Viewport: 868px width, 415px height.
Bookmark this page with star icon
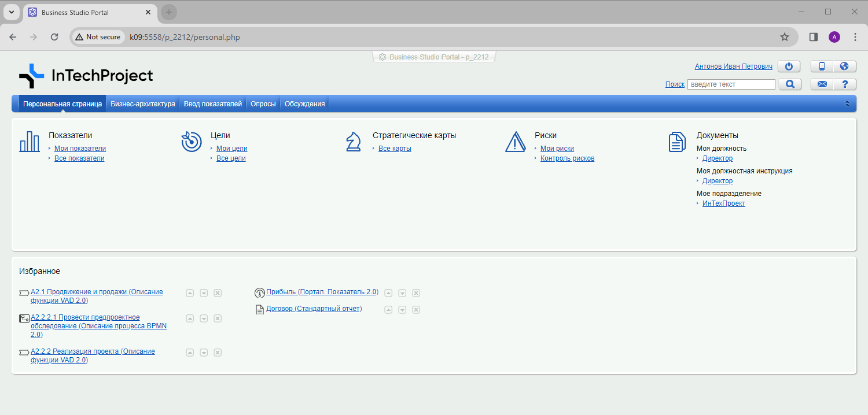pyautogui.click(x=785, y=37)
